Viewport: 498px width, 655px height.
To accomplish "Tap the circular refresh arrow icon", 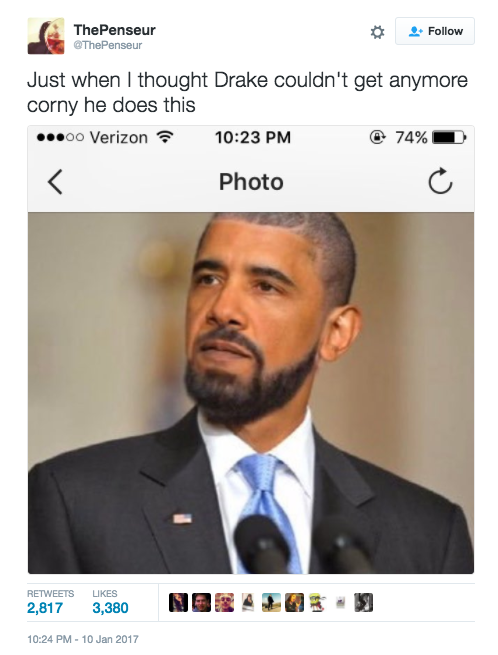I will click(440, 181).
